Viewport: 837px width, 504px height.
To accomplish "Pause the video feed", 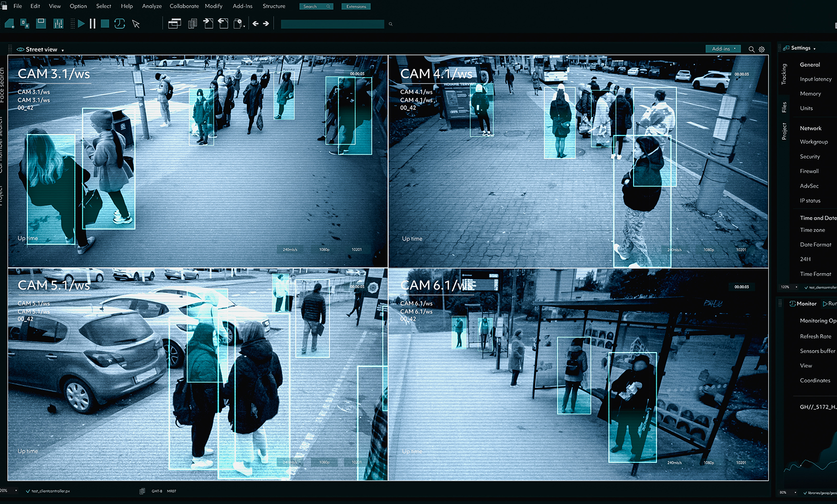I will pyautogui.click(x=93, y=23).
